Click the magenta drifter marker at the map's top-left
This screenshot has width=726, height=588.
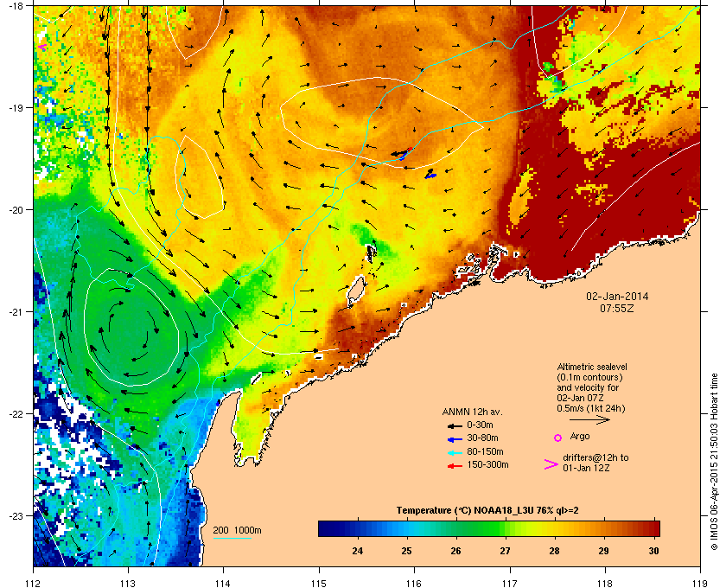[x=41, y=47]
